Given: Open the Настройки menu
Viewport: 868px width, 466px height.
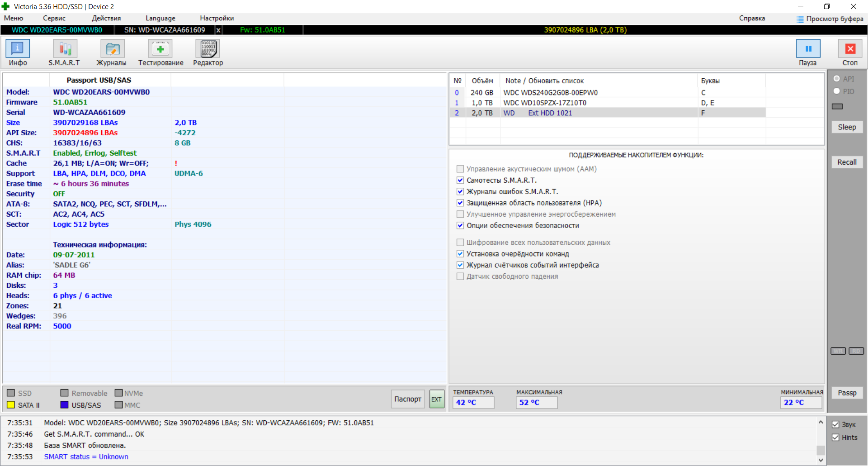Looking at the screenshot, I should (x=217, y=18).
